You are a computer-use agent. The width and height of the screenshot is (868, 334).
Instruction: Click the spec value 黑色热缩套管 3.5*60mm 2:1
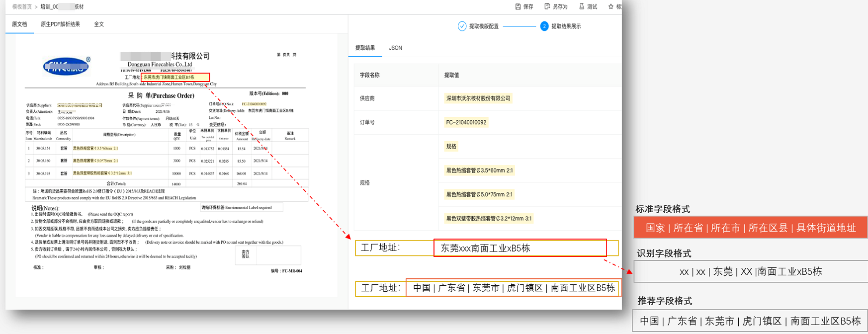pyautogui.click(x=479, y=170)
